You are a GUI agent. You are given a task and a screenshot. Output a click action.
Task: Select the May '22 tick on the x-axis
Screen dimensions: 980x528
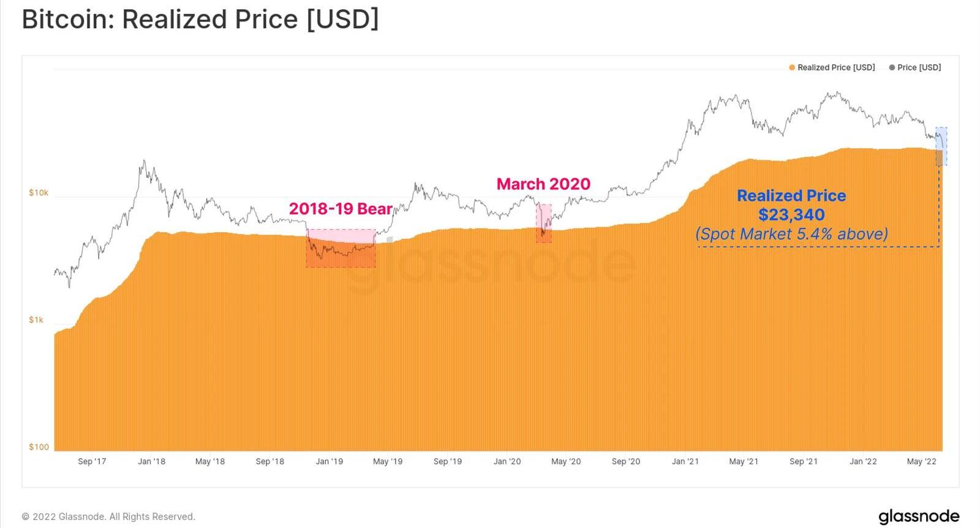(922, 461)
